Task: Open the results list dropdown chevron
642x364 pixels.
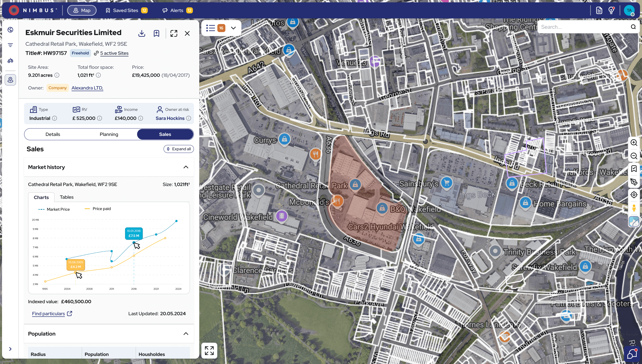Action: pyautogui.click(x=233, y=28)
